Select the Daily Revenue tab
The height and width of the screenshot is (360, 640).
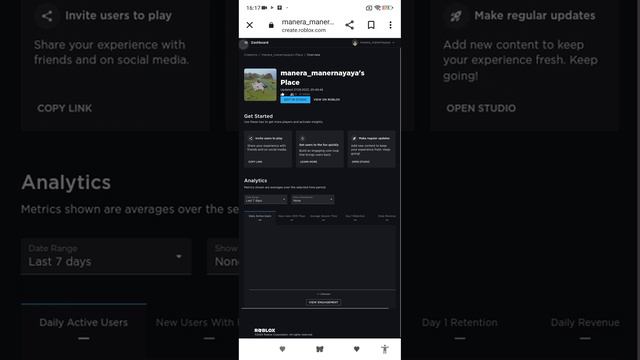coord(387,218)
